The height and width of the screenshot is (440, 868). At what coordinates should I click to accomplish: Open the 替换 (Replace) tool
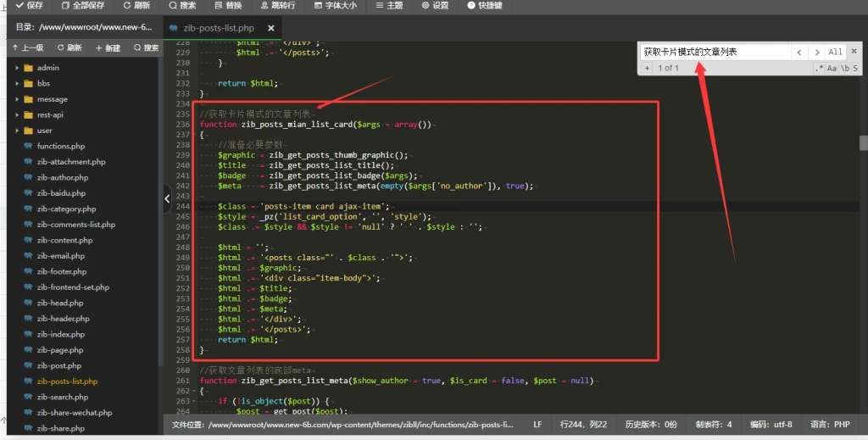[x=228, y=5]
